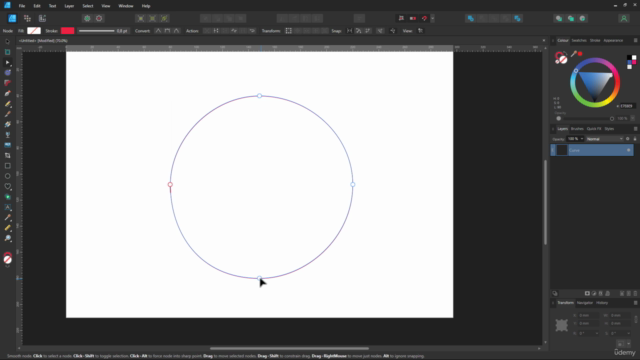Switch to the Designer persona
640x360 pixels.
point(12,18)
